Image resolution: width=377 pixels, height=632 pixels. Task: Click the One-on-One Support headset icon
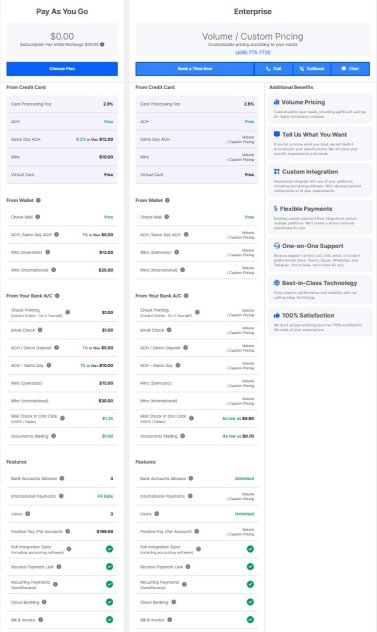pos(277,245)
